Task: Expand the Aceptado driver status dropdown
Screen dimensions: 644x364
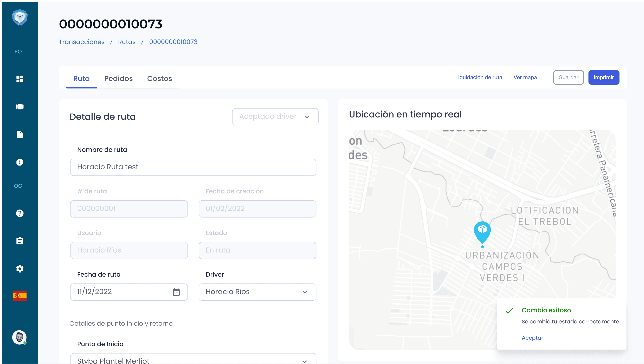Action: pyautogui.click(x=275, y=117)
